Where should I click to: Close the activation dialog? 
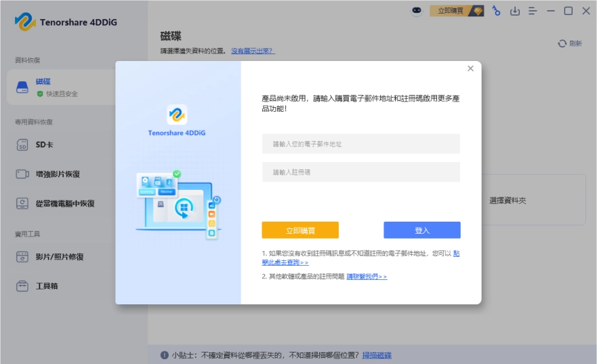(x=470, y=68)
